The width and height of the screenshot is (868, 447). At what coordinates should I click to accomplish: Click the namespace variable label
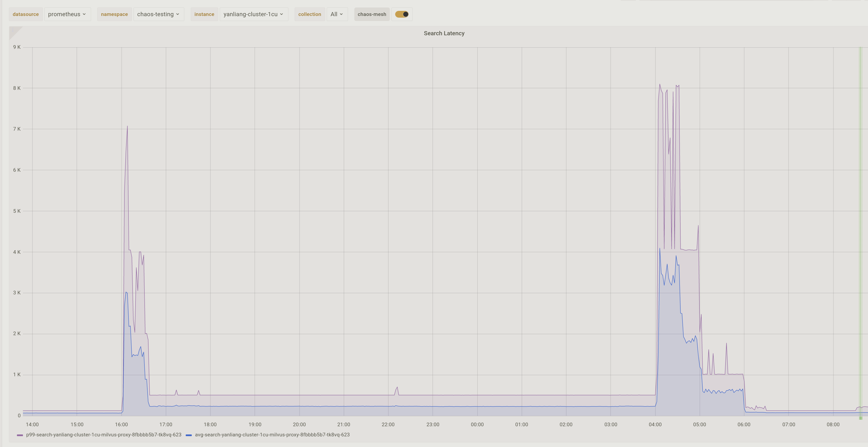tap(114, 14)
